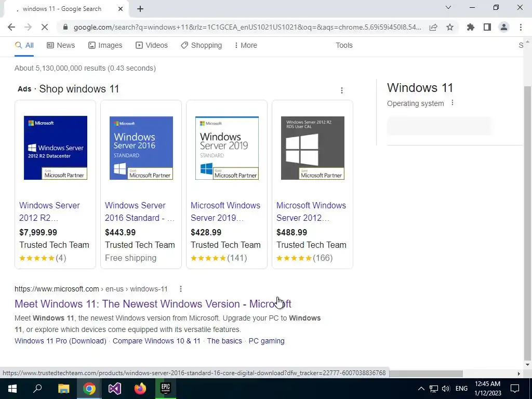Open the tab search chevron
Image resolution: width=532 pixels, height=399 pixels.
coord(448,7)
